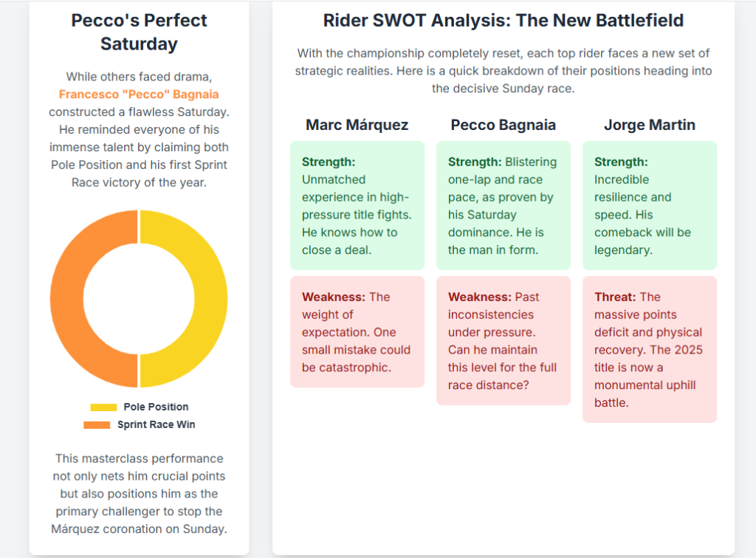Viewport: 756px width, 558px height.
Task: Click the "Rider SWOT Analysis" section heading
Action: pos(504,21)
